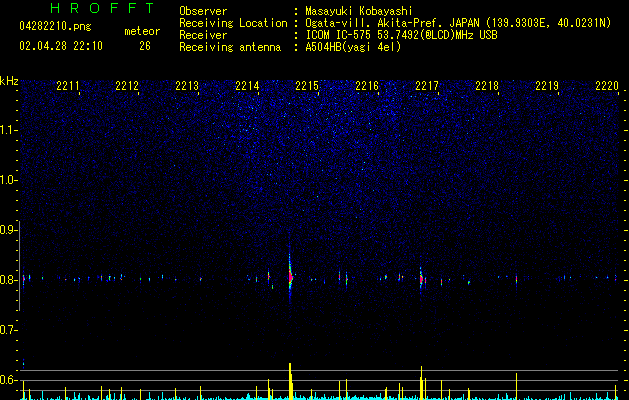
Task: Click the 2218 time marker
Action: coord(487,86)
